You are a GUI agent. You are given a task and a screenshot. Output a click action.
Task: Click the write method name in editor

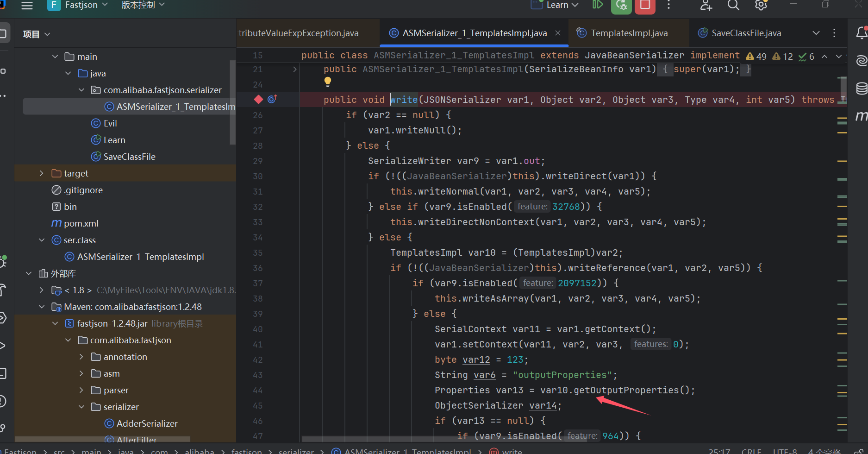pos(404,100)
